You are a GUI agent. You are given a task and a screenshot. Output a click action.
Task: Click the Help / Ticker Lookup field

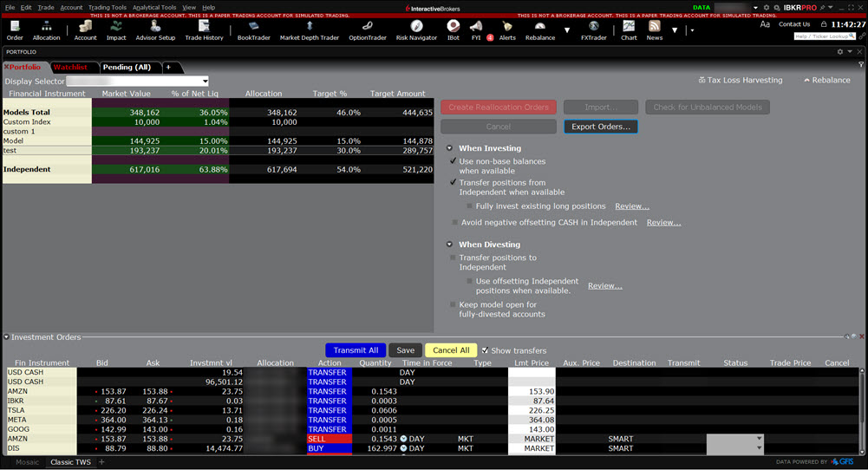(825, 36)
